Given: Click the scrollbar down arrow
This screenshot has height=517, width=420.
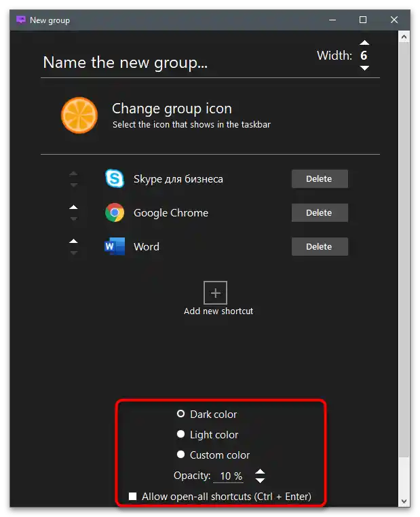Looking at the screenshot, I should tap(404, 501).
